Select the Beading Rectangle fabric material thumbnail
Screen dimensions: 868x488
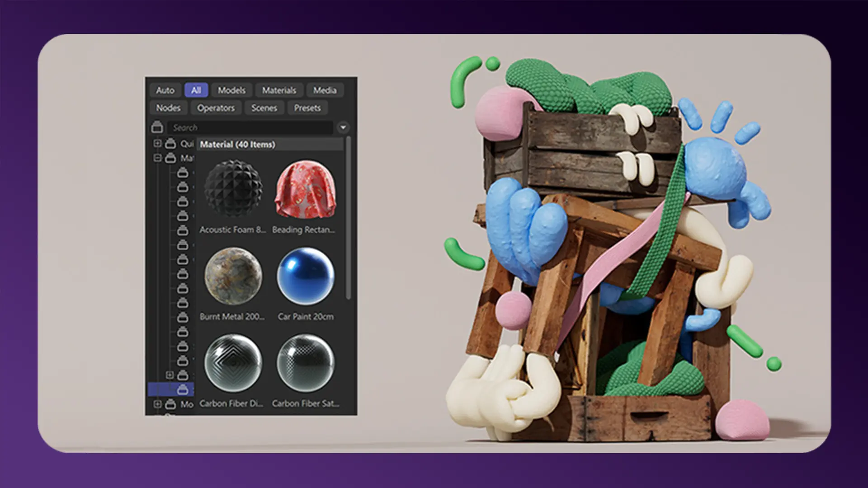click(x=306, y=188)
